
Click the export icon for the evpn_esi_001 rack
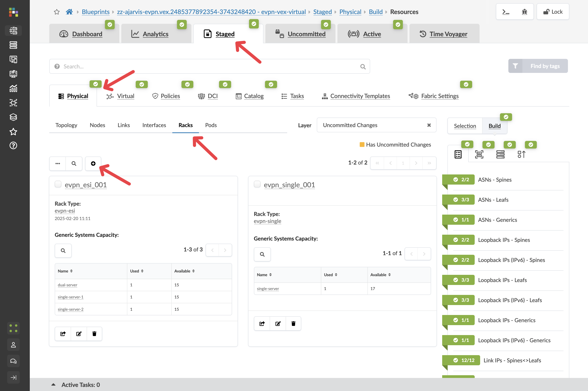[x=63, y=334]
